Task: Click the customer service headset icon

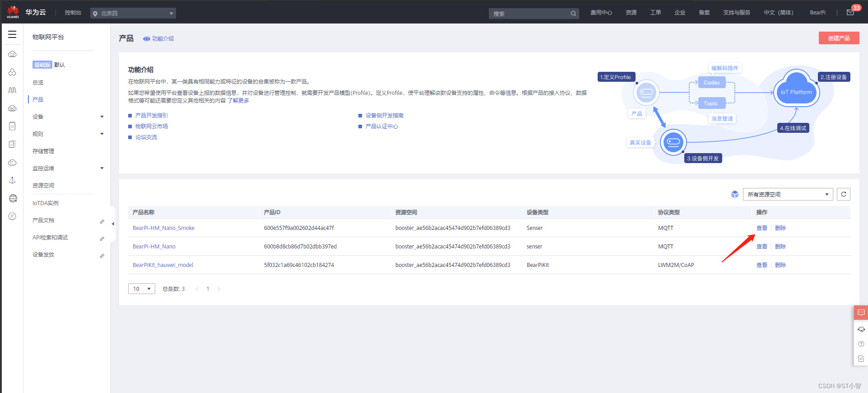Action: [x=861, y=329]
